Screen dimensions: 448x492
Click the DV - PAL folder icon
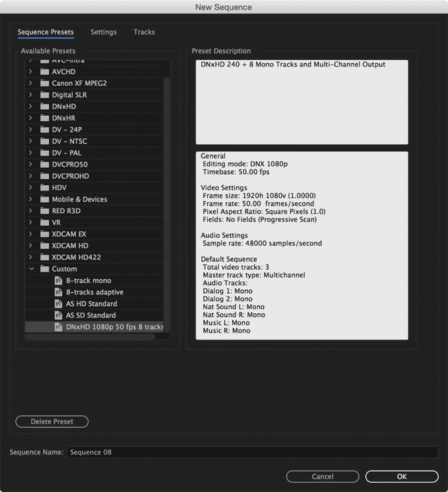click(45, 153)
